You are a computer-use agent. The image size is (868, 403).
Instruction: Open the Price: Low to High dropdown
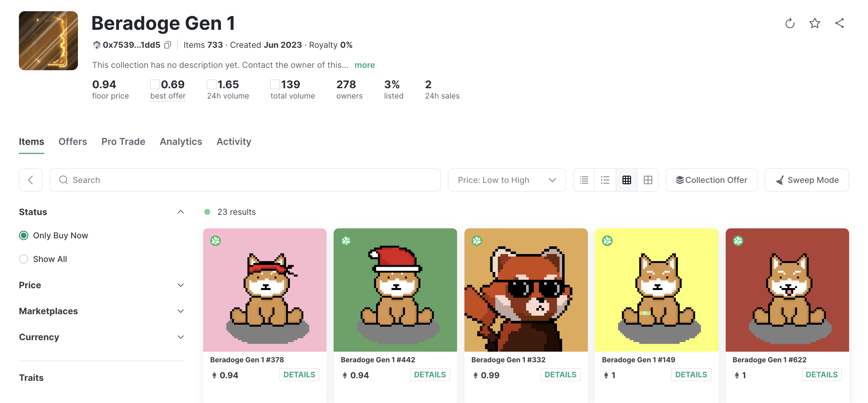pos(506,180)
